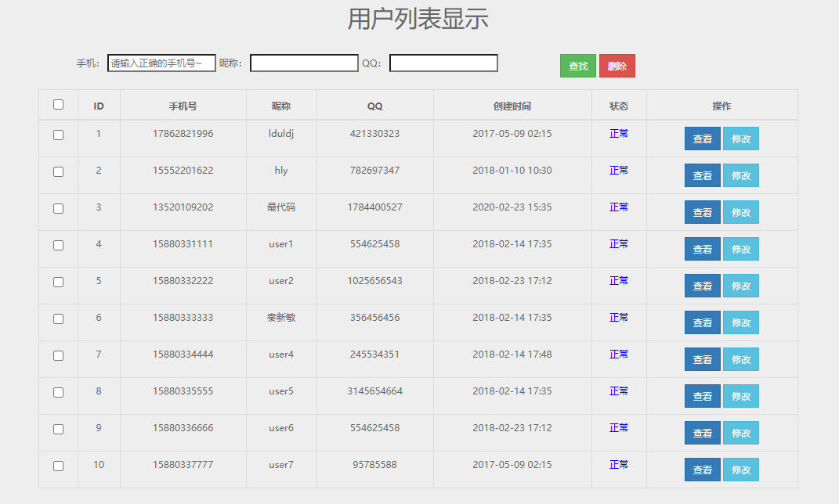Edit user5 with 修改 button
The height and width of the screenshot is (504, 839).
pos(741,396)
